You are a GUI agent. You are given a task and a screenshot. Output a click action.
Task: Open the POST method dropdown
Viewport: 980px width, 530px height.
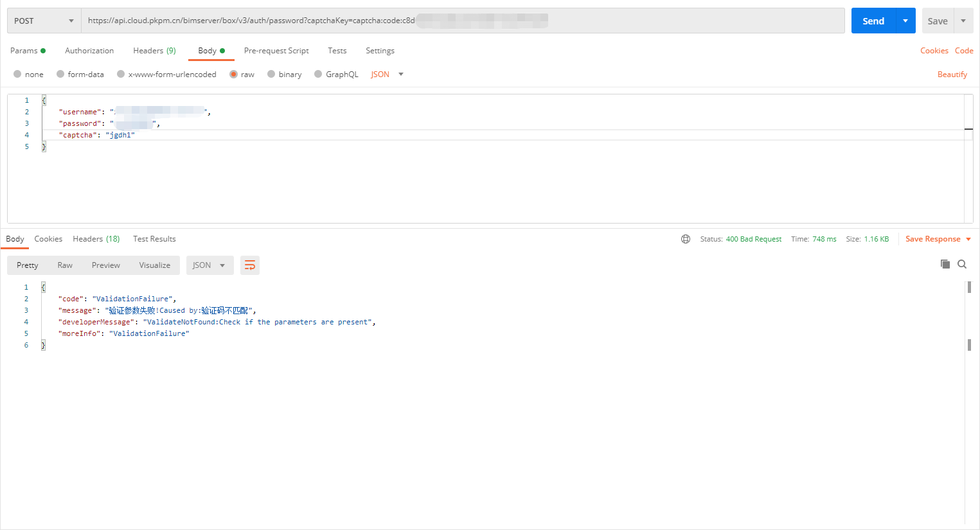[x=44, y=21]
